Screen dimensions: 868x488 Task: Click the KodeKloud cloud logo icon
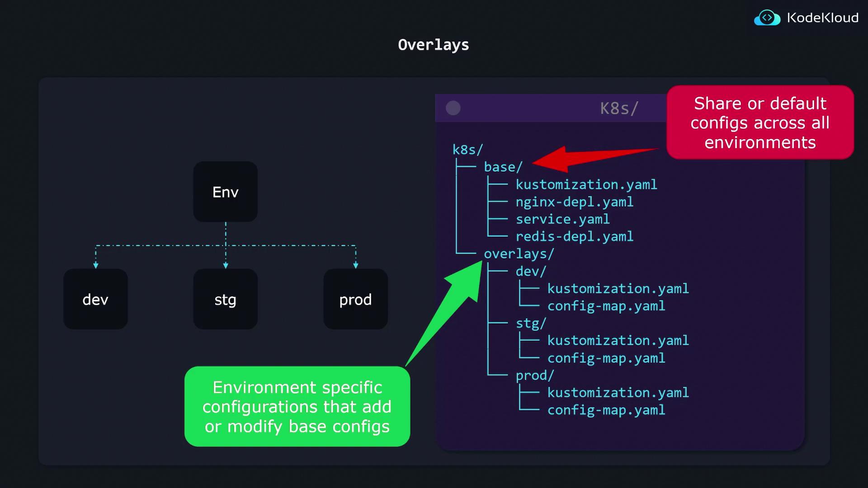[767, 18]
